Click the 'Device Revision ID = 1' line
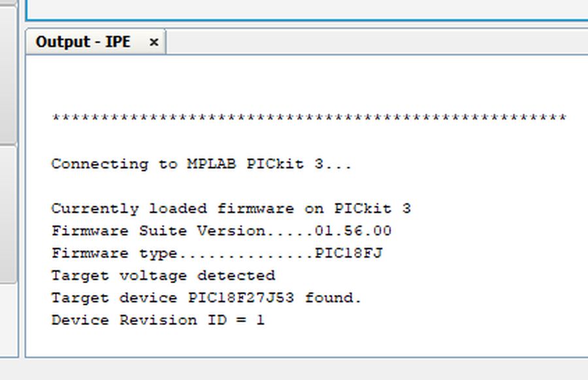This screenshot has height=380, width=588. click(158, 320)
